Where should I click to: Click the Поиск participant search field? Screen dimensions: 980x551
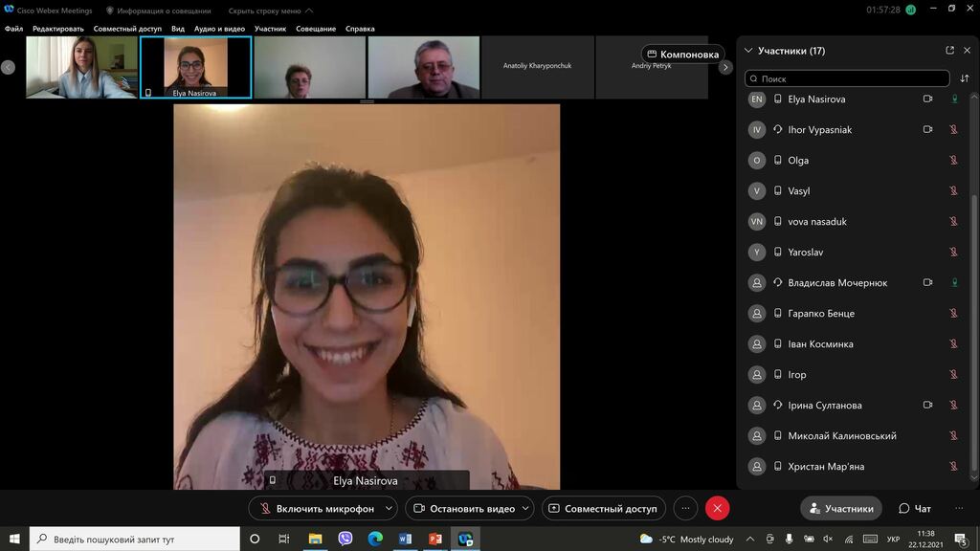(x=847, y=78)
